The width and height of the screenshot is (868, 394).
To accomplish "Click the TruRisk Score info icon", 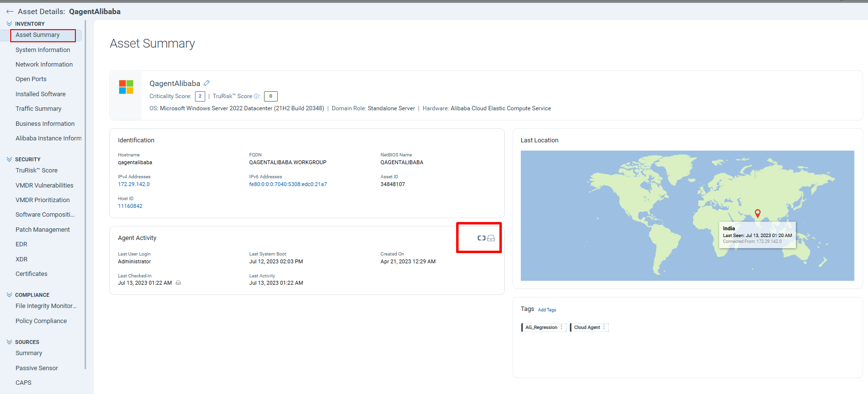I will coord(257,96).
